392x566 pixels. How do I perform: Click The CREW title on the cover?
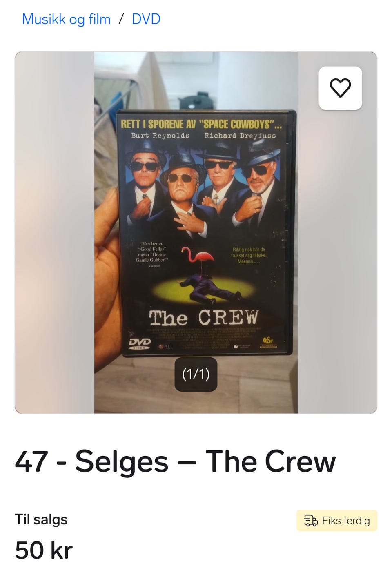pyautogui.click(x=203, y=318)
